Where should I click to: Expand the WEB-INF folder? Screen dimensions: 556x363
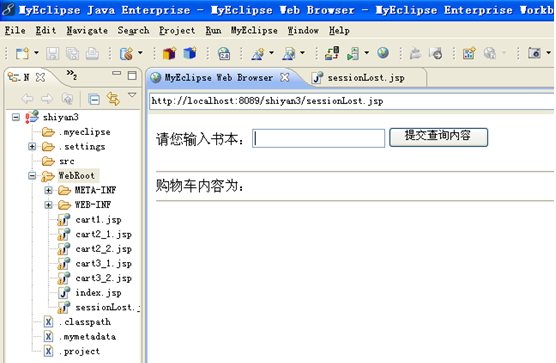click(48, 205)
